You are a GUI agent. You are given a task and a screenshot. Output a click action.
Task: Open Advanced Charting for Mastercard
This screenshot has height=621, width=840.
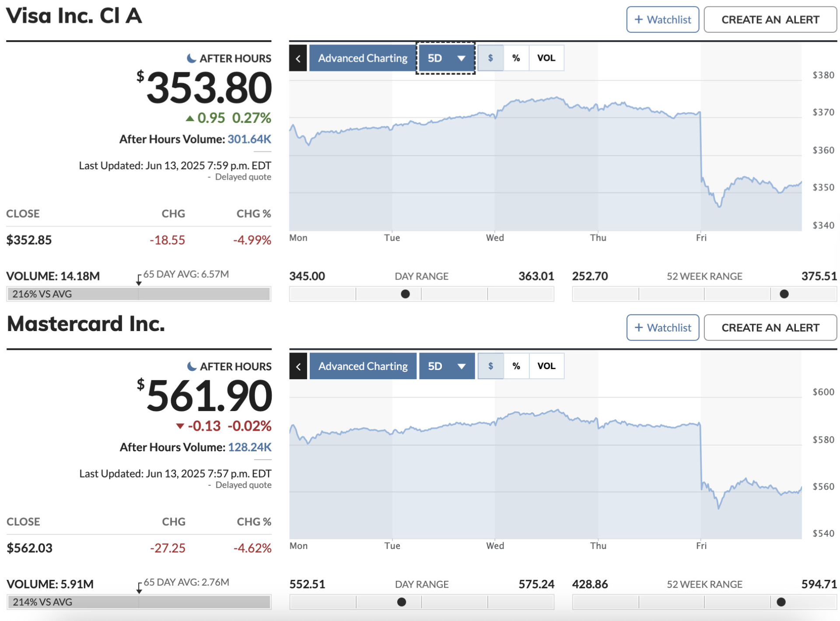363,366
